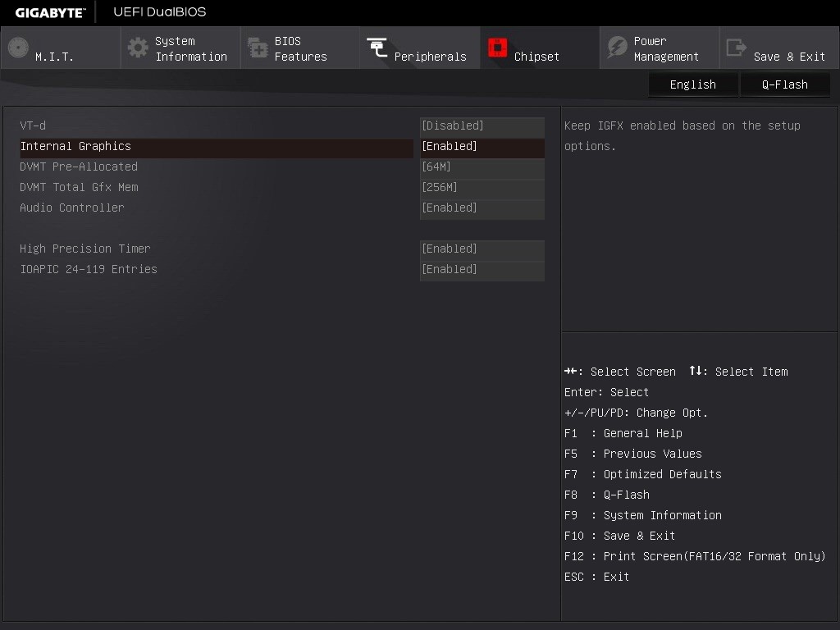The image size is (840, 630).
Task: Click the red Chipset icon
Action: tap(498, 48)
